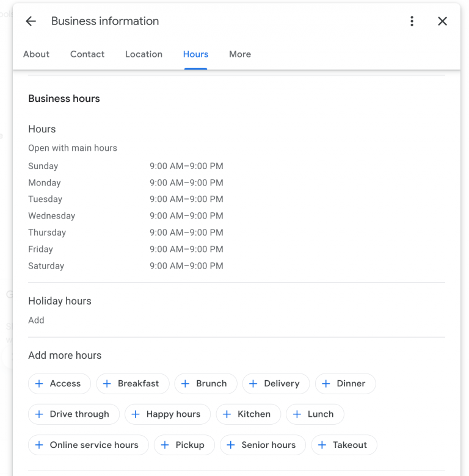This screenshot has height=476, width=469.
Task: Click the plus icon on Drive through
Action: click(x=39, y=414)
